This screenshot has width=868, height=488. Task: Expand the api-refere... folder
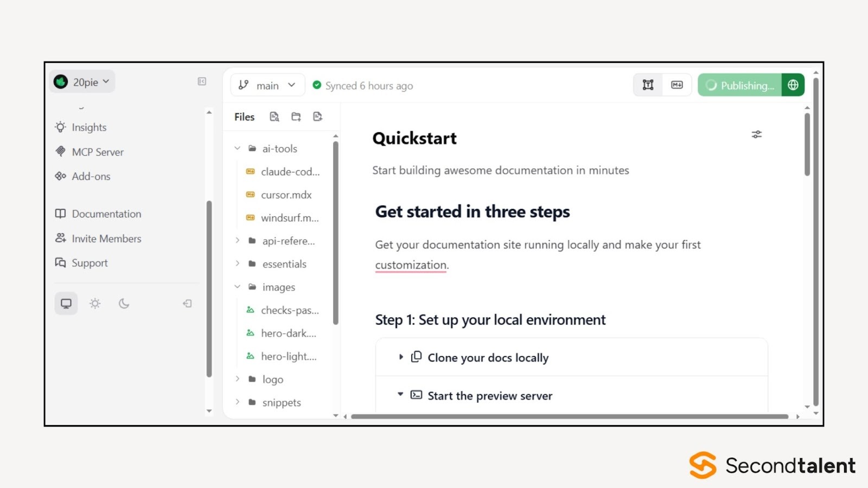pyautogui.click(x=237, y=240)
